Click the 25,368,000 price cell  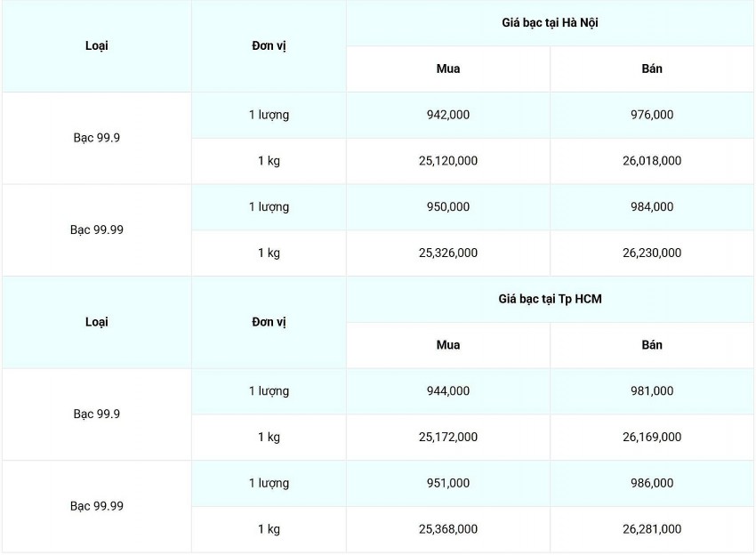[448, 529]
